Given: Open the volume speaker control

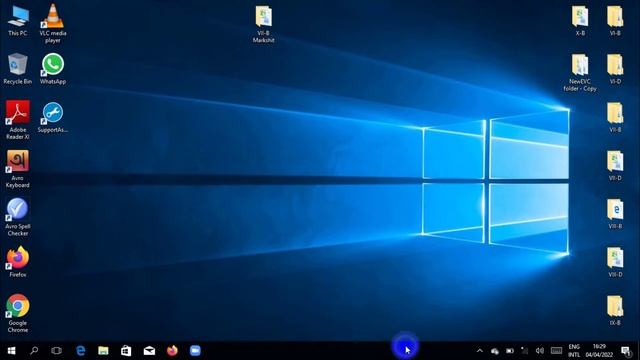Looking at the screenshot, I should click(x=540, y=351).
